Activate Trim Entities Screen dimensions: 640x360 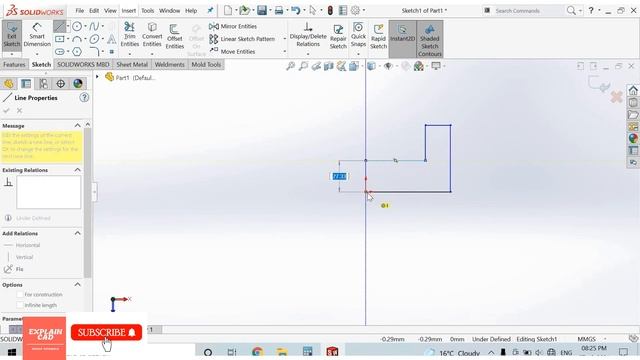click(130, 35)
